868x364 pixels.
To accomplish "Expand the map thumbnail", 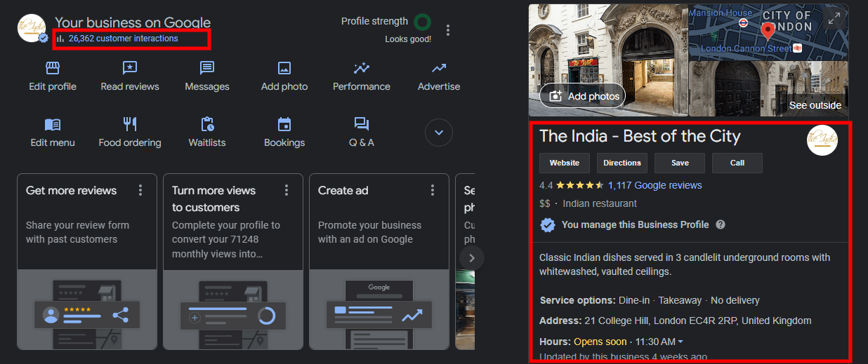I will 834,19.
